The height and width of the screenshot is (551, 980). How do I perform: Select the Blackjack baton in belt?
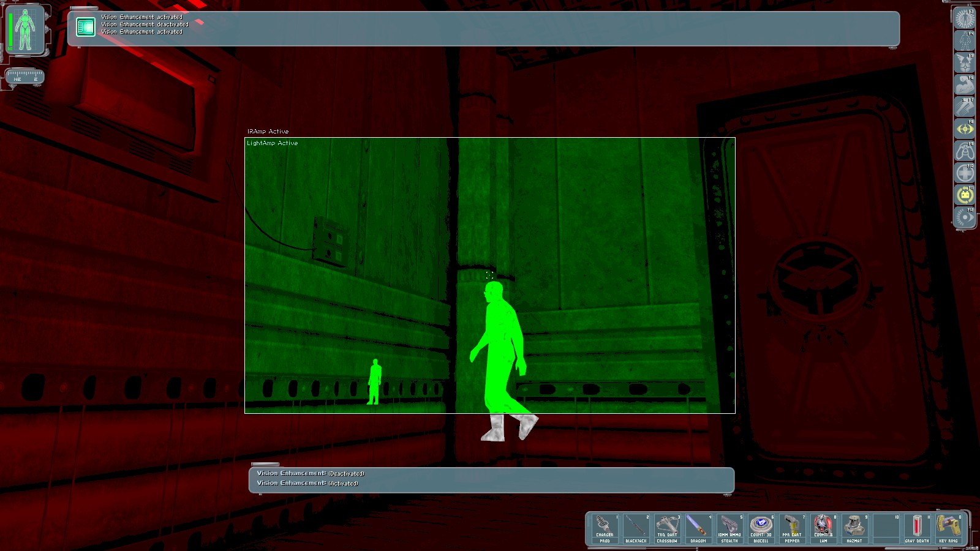(636, 529)
